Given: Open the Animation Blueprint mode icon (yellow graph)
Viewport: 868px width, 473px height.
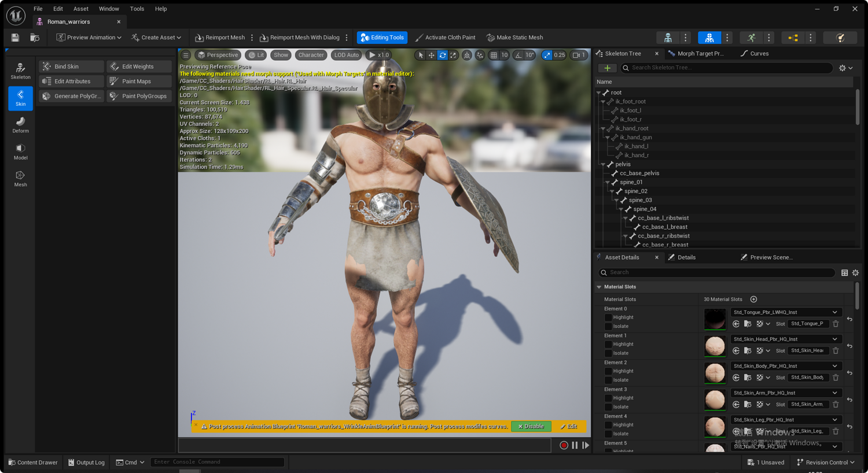Looking at the screenshot, I should tap(793, 38).
